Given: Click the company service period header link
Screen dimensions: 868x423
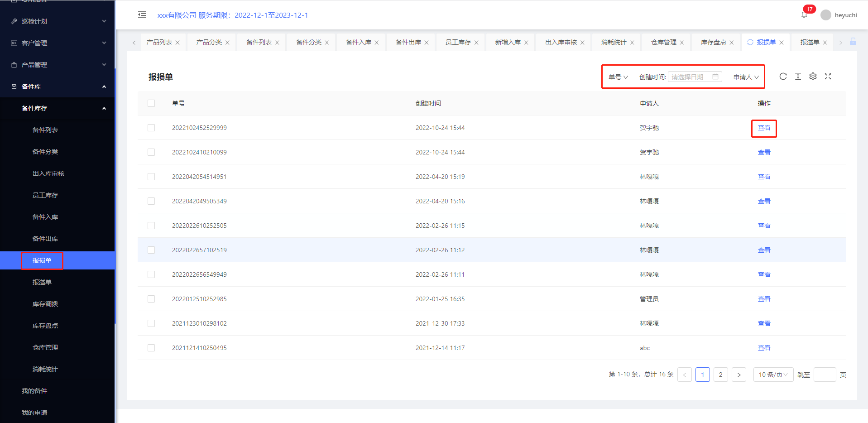Looking at the screenshot, I should (x=233, y=15).
